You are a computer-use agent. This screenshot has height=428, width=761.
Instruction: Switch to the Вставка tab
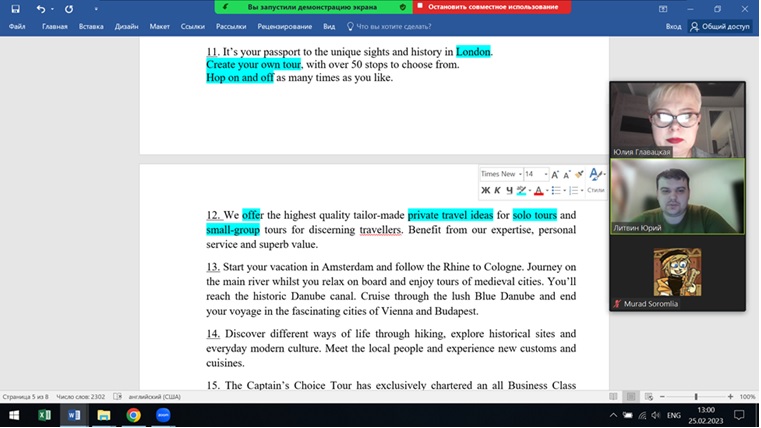pyautogui.click(x=91, y=27)
